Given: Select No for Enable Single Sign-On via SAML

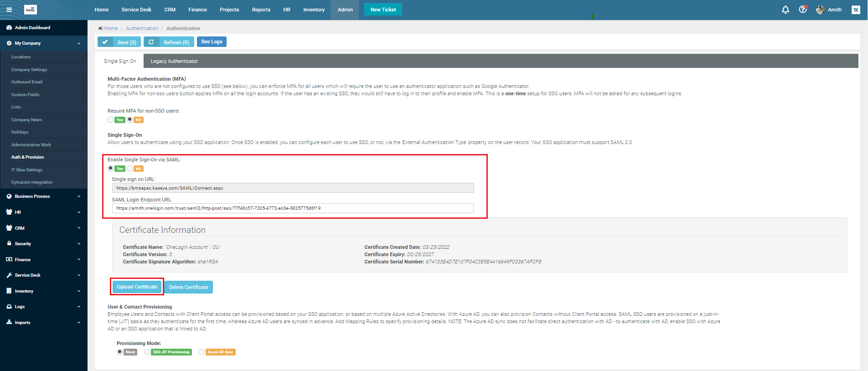Looking at the screenshot, I should 130,169.
